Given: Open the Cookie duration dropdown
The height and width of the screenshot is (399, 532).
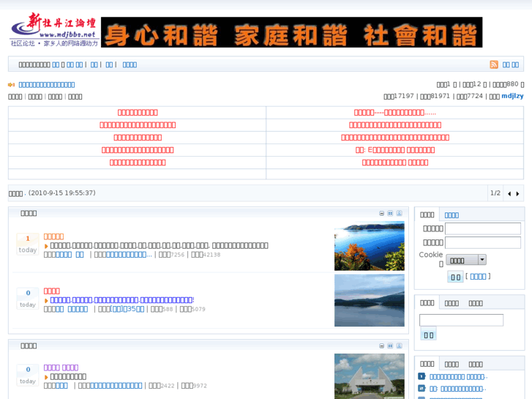Looking at the screenshot, I should pos(466,260).
